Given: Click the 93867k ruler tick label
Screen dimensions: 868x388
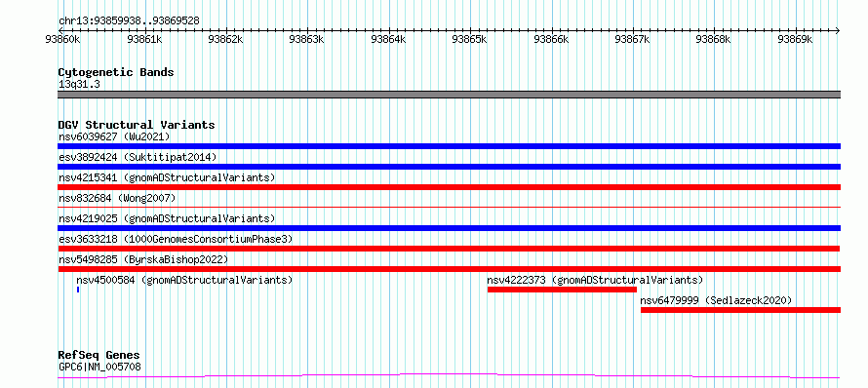Looking at the screenshot, I should click(x=632, y=39).
